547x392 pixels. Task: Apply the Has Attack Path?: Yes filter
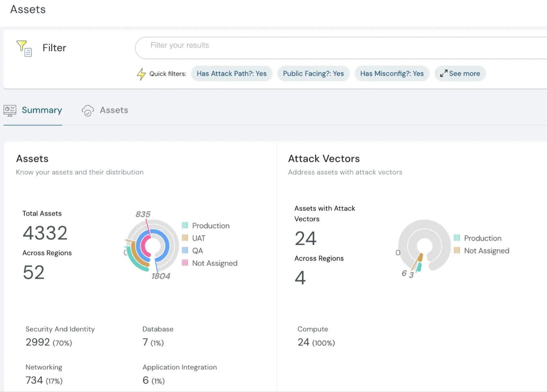pos(232,73)
